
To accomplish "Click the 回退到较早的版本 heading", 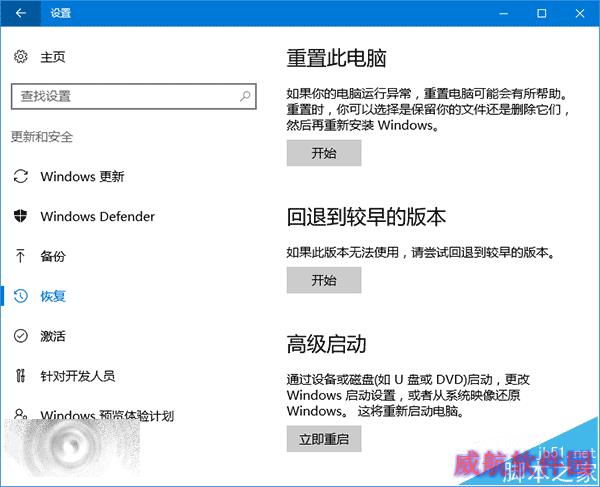I will [x=366, y=217].
